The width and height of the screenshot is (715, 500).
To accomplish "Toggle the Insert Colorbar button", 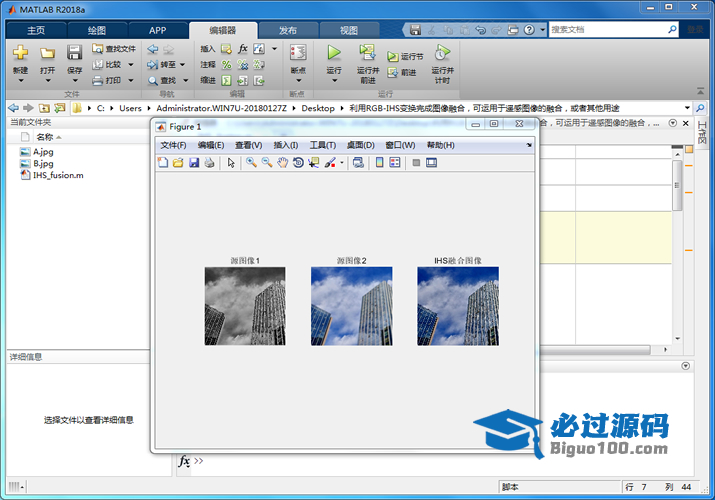I will [379, 163].
